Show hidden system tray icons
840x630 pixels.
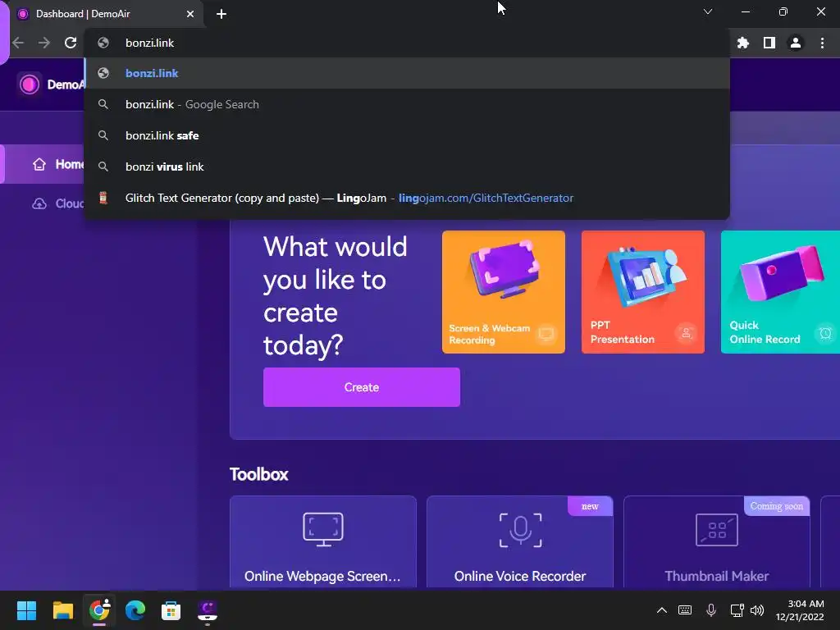pyautogui.click(x=662, y=610)
